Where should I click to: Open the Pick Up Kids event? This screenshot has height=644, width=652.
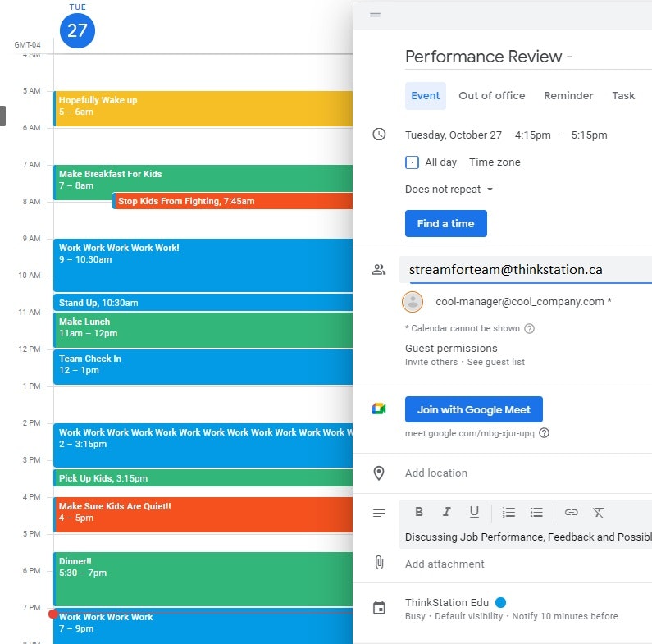click(x=203, y=477)
